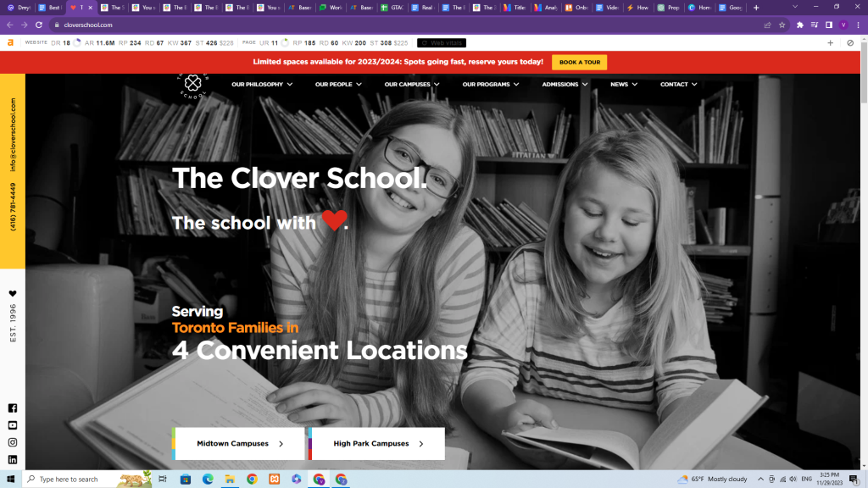The height and width of the screenshot is (488, 868).
Task: Open the notification center icon
Action: [854, 480]
